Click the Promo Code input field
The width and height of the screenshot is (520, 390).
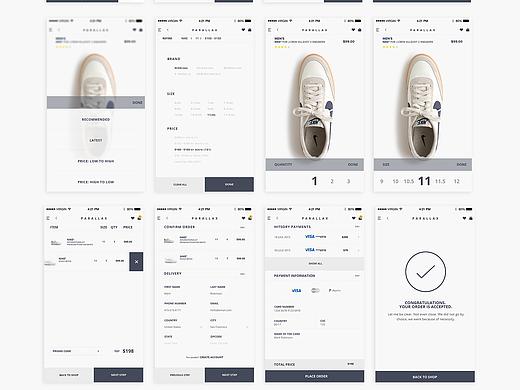[76, 351]
